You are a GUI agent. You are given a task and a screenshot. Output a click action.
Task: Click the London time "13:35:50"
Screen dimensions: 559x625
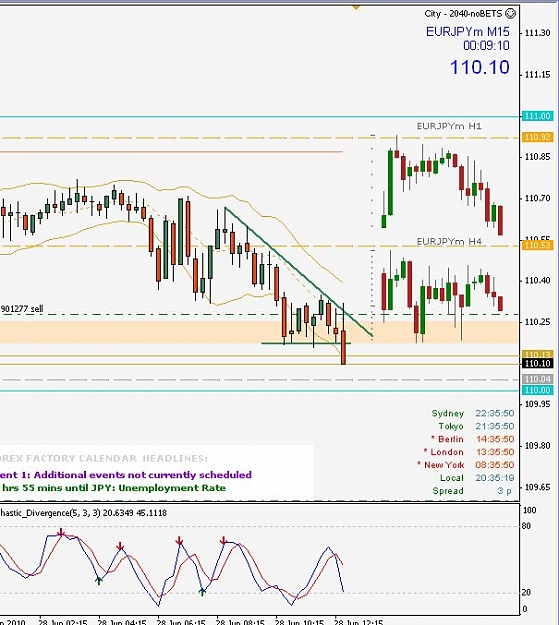494,452
